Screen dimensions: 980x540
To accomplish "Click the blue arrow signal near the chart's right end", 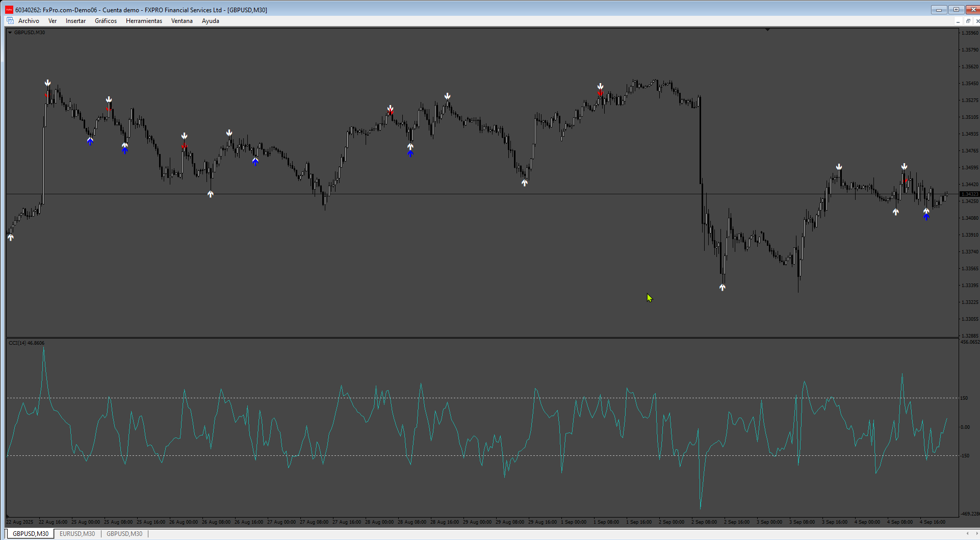I will click(x=926, y=217).
